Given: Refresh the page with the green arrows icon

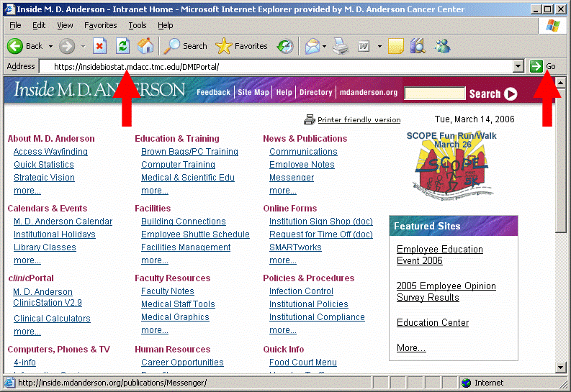Looking at the screenshot, I should (122, 46).
